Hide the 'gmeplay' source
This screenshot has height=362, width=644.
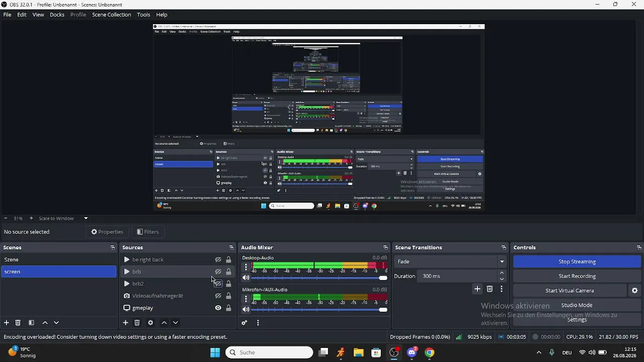tap(218, 308)
